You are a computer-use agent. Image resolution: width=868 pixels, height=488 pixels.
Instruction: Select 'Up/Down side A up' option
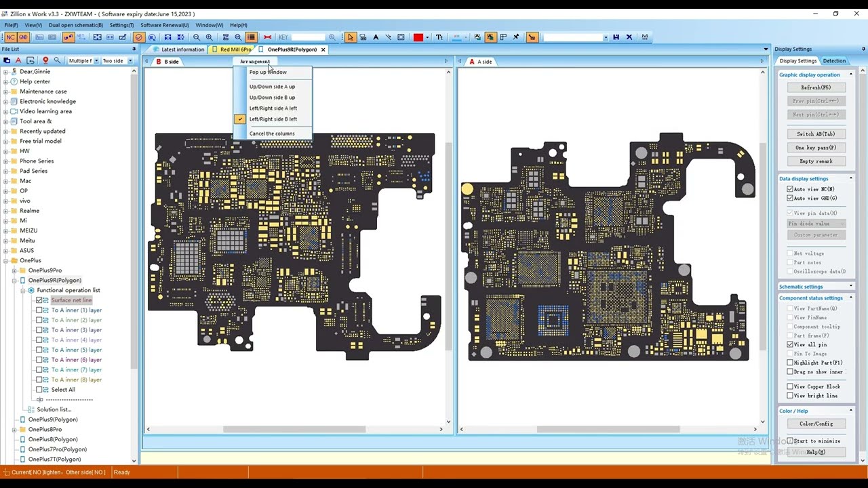[x=272, y=86]
